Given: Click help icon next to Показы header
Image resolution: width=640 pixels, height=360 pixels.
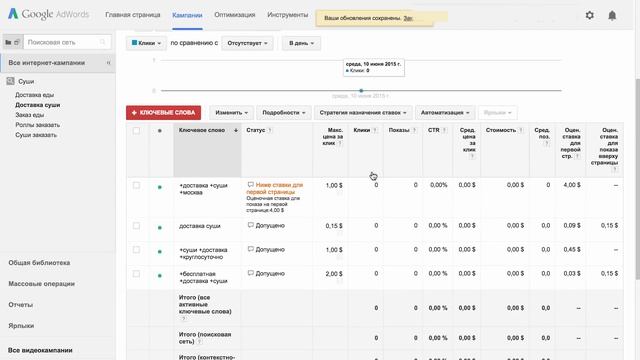Looking at the screenshot, I should click(414, 130).
